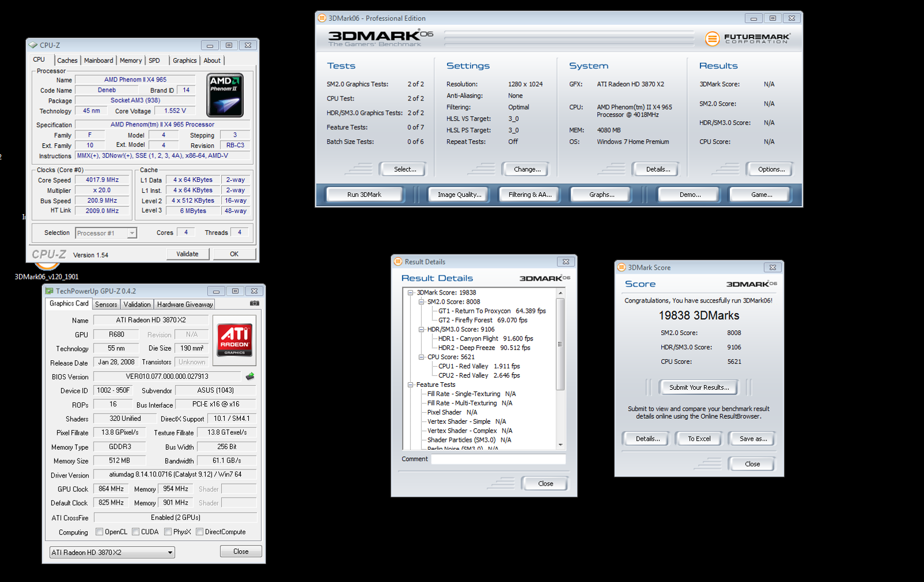924x582 pixels.
Task: Switch to the Validation tab in GPU-Z
Action: [137, 304]
